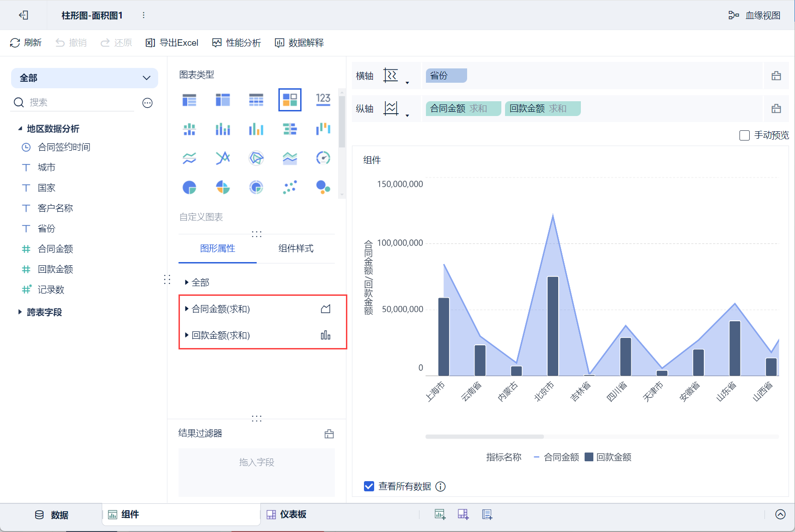795x532 pixels.
Task: Switch to the 数据 bottom tab
Action: pyautogui.click(x=52, y=515)
